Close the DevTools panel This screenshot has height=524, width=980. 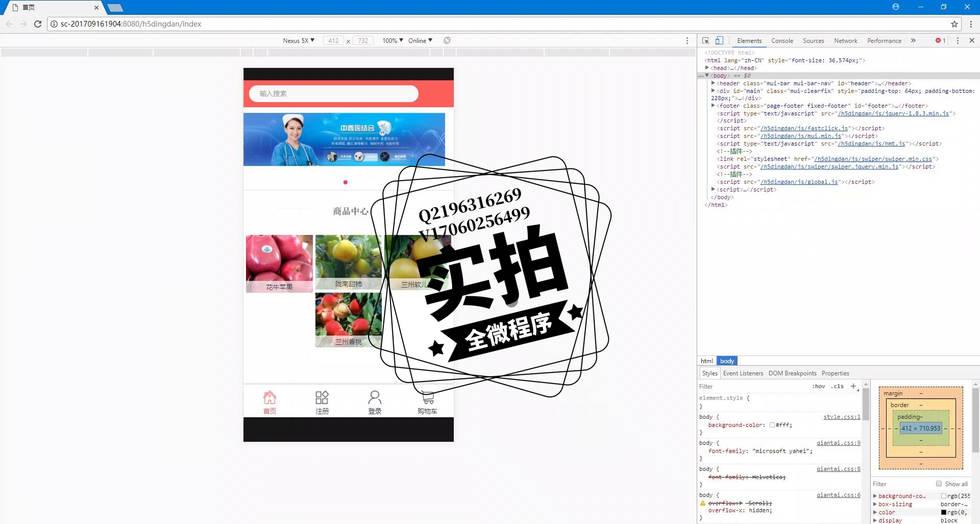(971, 40)
